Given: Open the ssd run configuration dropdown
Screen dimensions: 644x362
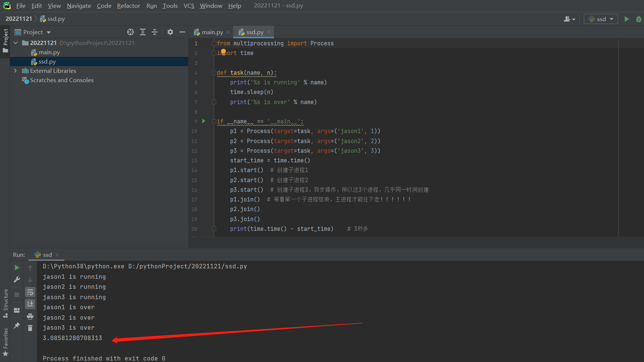Looking at the screenshot, I should 601,19.
